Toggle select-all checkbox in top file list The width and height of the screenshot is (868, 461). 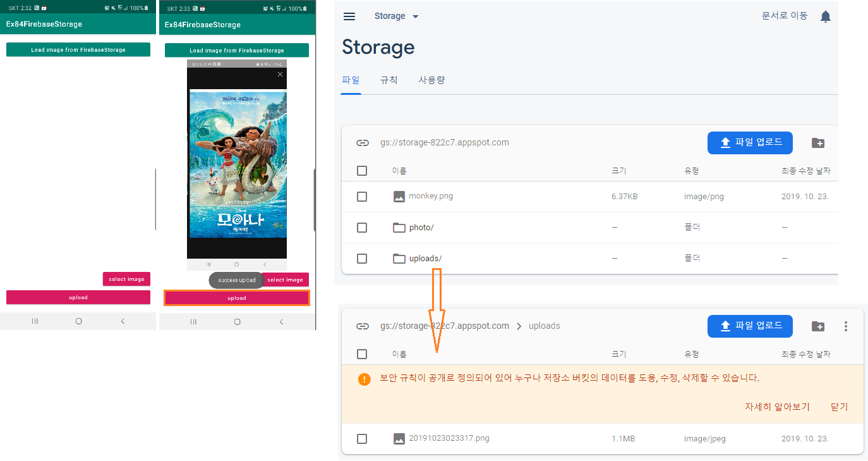pos(362,171)
